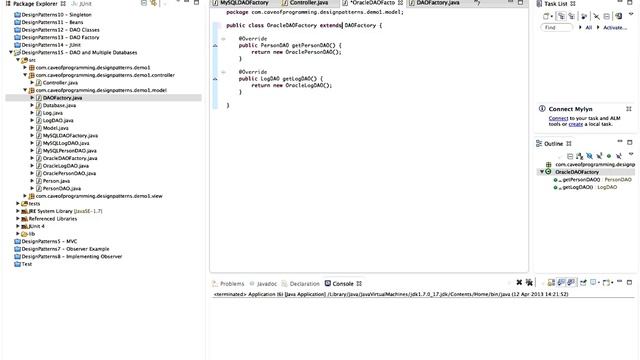Collapse all items in Task List
640x360 pixels.
click(607, 16)
